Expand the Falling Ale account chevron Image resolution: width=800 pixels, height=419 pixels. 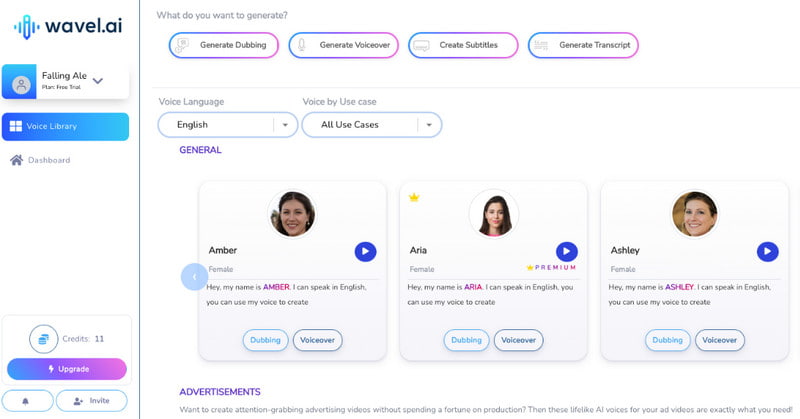98,81
